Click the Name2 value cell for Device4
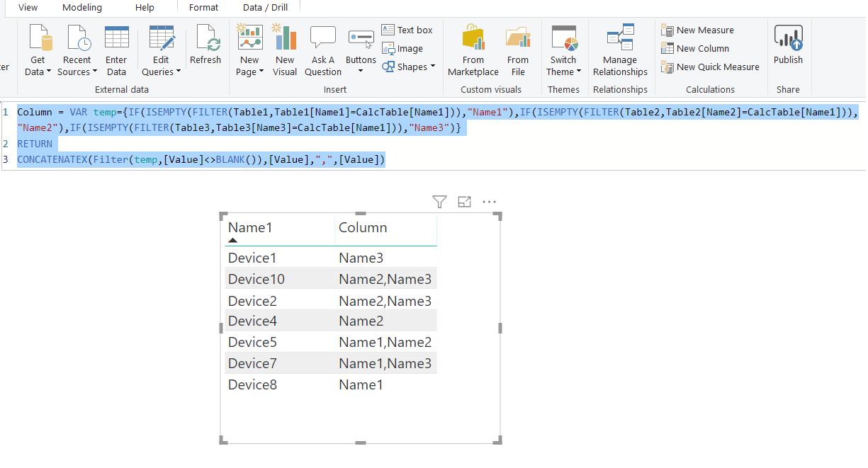The image size is (868, 468). (x=361, y=321)
